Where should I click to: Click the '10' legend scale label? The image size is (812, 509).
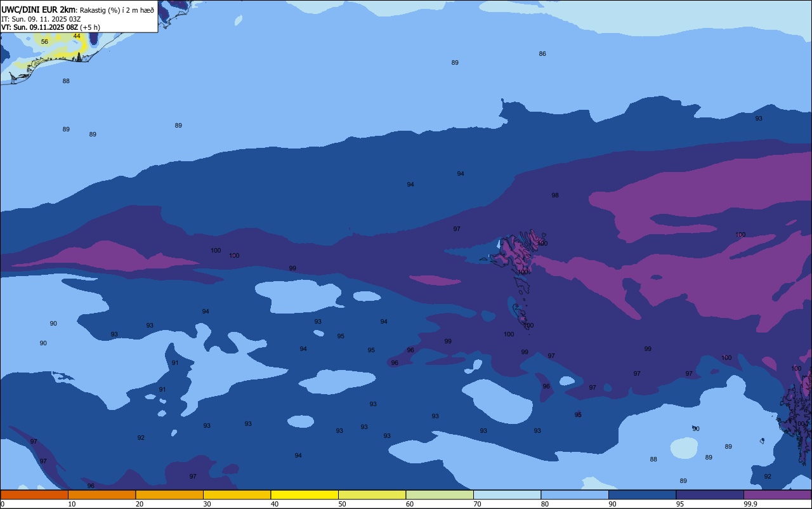pyautogui.click(x=72, y=504)
